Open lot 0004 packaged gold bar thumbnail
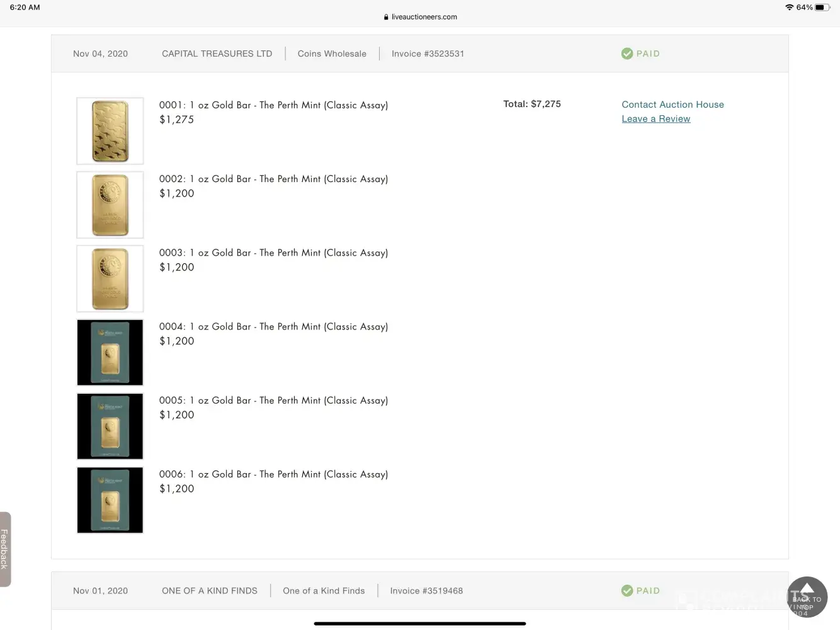Screen dimensions: 840x630 [110, 352]
